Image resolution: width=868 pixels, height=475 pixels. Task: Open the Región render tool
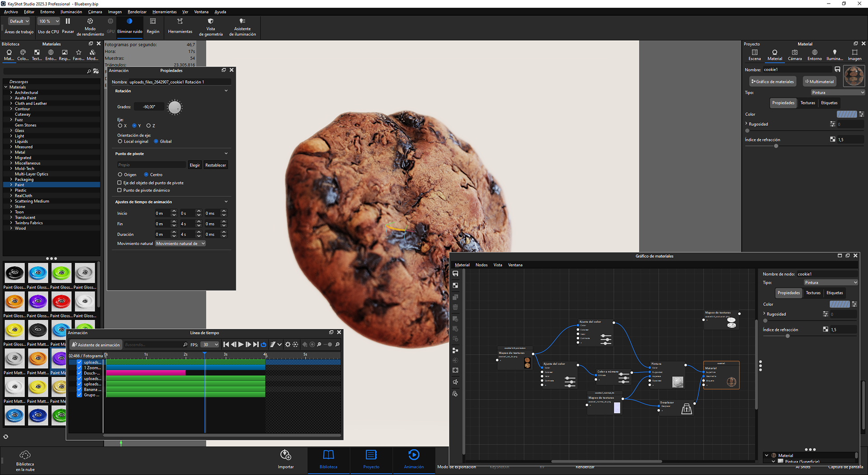click(153, 22)
